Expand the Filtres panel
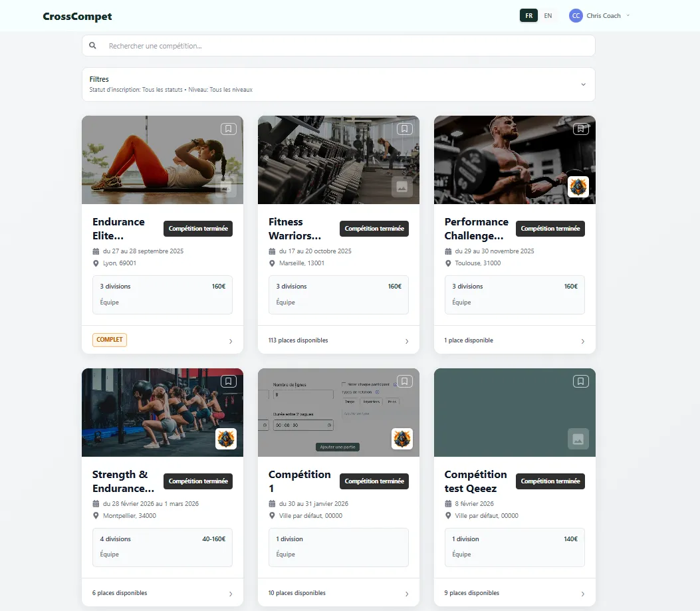 click(584, 84)
